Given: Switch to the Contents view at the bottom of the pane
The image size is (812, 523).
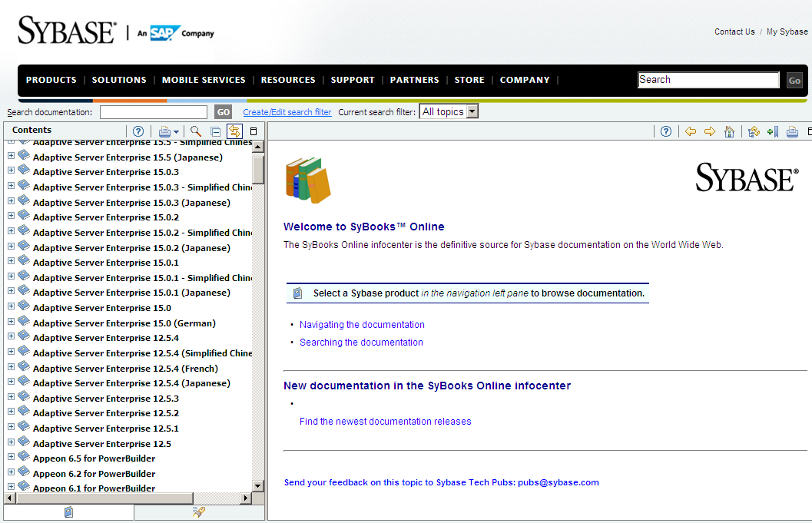Looking at the screenshot, I should (69, 512).
